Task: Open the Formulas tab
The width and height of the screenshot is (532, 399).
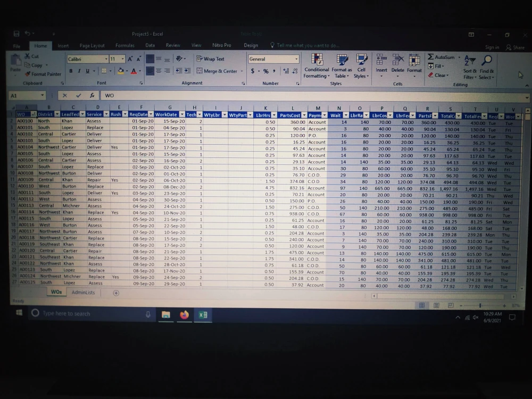Action: (x=125, y=45)
